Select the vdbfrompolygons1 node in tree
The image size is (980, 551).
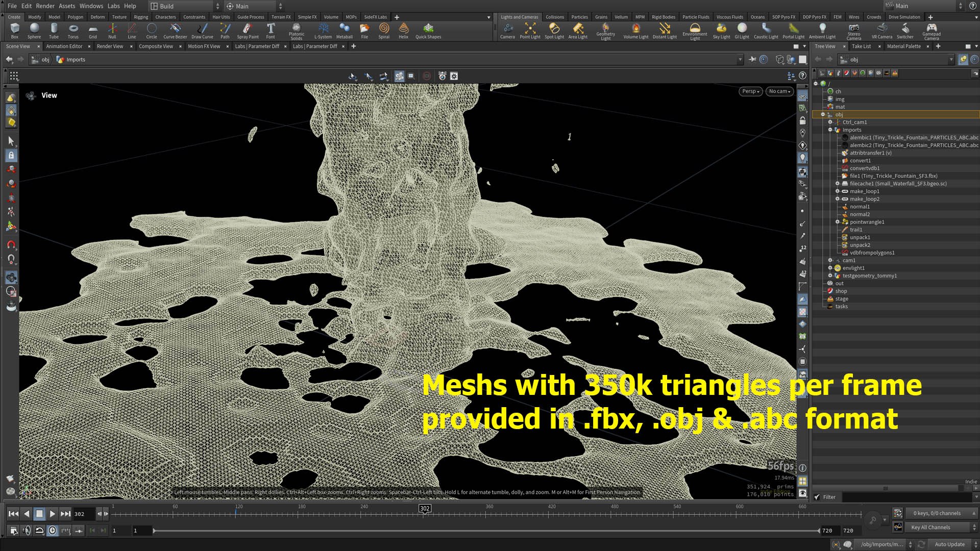point(872,253)
